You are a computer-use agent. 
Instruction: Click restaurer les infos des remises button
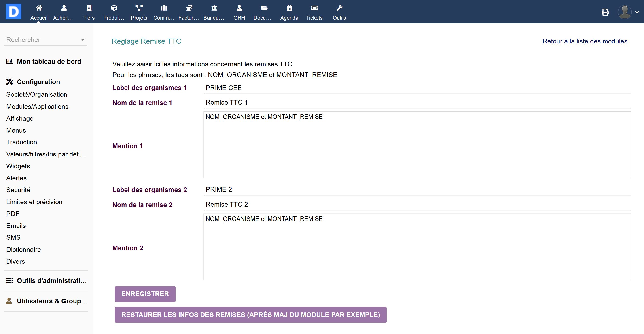250,315
